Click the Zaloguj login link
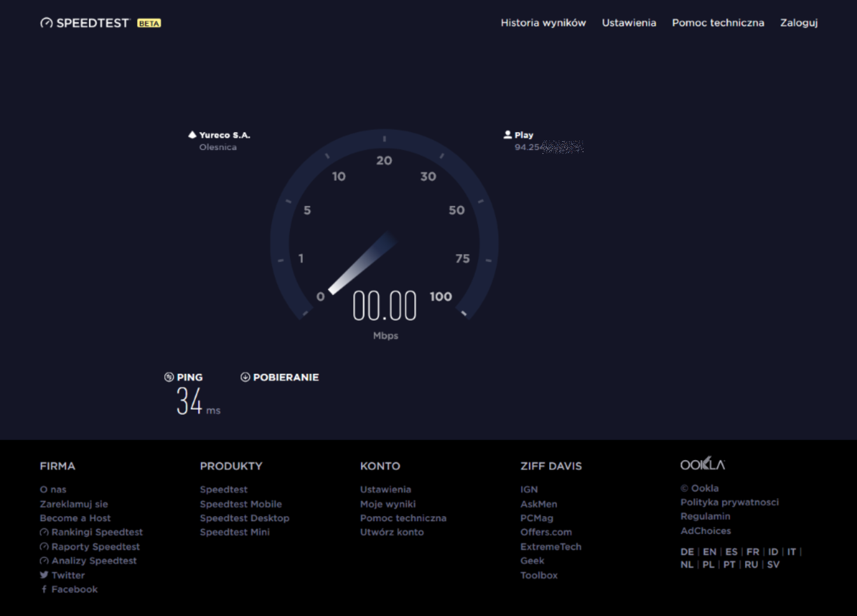 799,23
